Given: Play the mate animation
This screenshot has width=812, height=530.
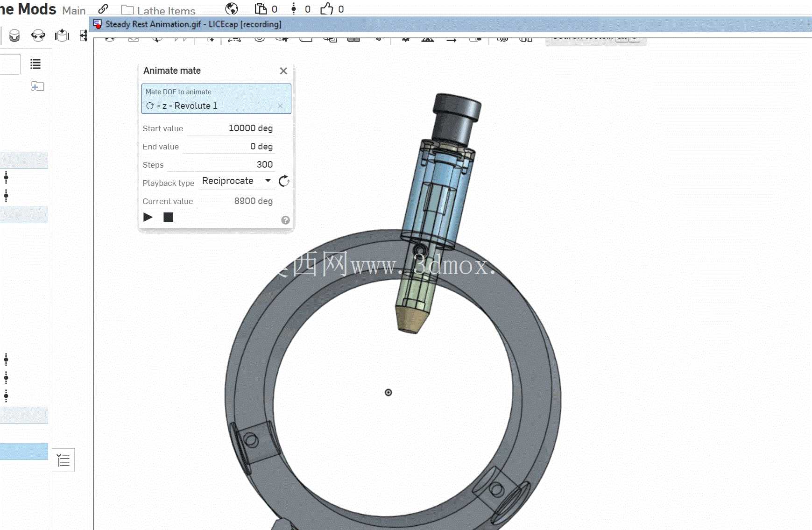Looking at the screenshot, I should pos(148,217).
